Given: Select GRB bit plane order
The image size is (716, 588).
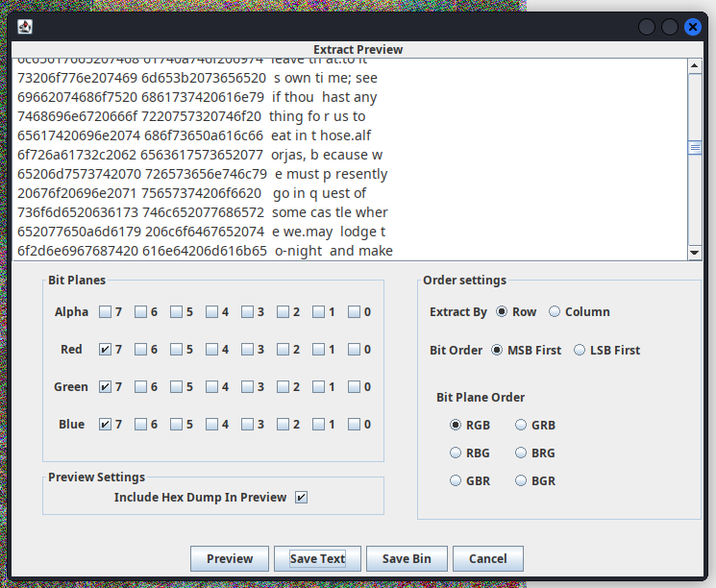Looking at the screenshot, I should (521, 426).
